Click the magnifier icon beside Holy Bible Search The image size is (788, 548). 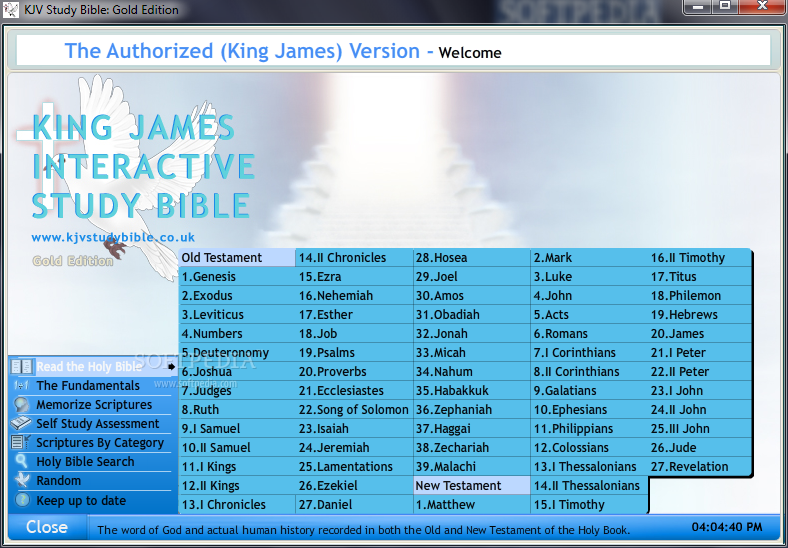(22, 461)
